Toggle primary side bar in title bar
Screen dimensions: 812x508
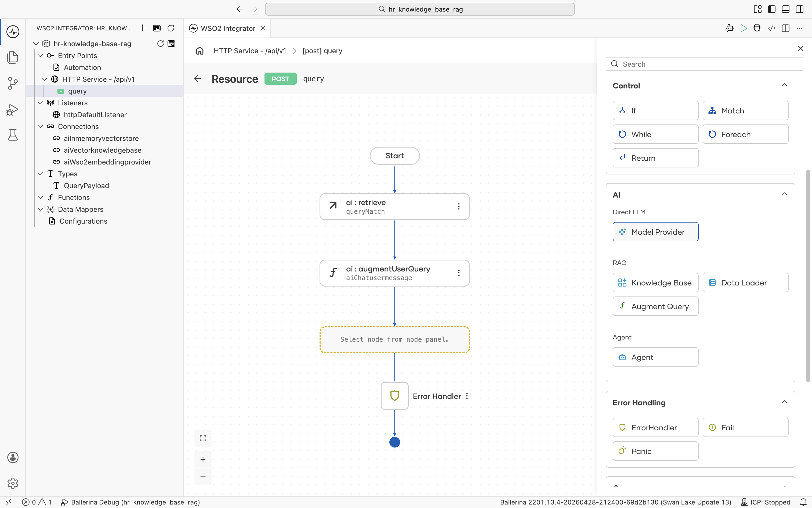click(x=771, y=9)
